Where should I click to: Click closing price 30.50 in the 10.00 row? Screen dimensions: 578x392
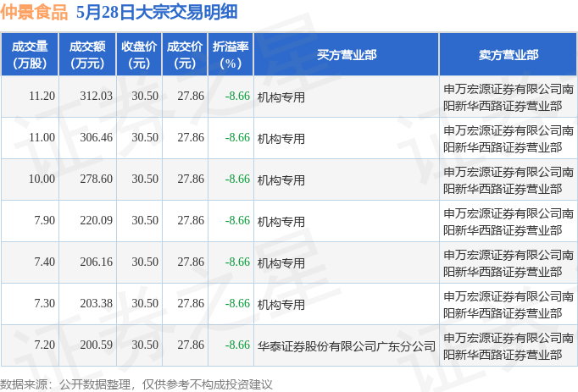(x=145, y=179)
